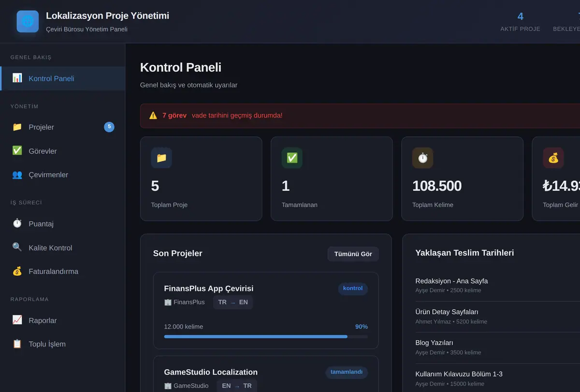Click the green checkmark icon on Tamamlanan card
Viewport: 580px width, 392px height.
click(292, 158)
